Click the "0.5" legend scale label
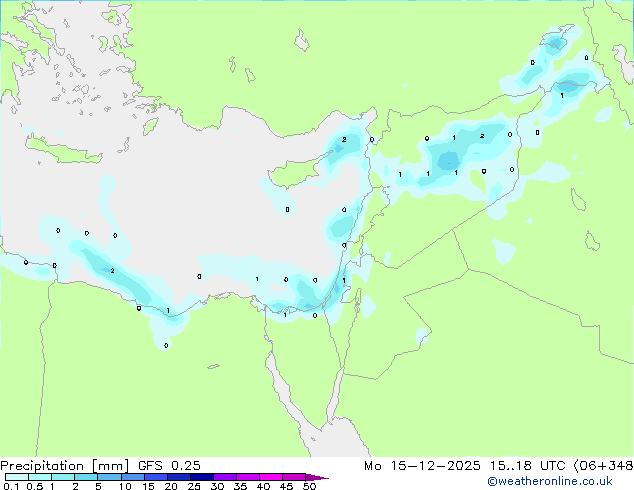Image resolution: width=634 pixels, height=490 pixels. coord(34,486)
